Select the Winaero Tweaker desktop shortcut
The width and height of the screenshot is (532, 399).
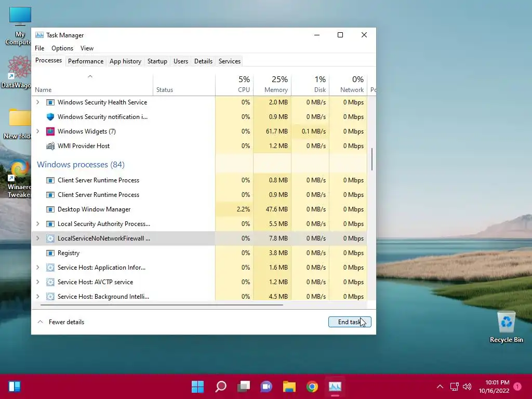coord(19,179)
